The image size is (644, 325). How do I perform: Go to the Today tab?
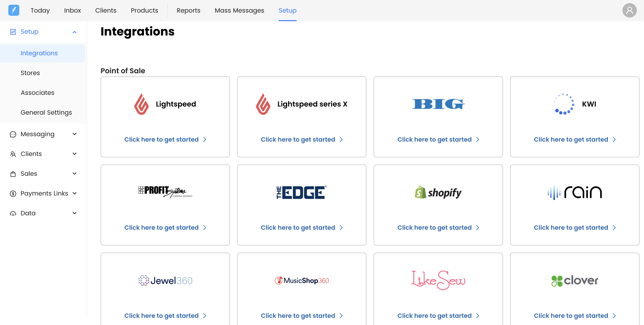(x=40, y=11)
